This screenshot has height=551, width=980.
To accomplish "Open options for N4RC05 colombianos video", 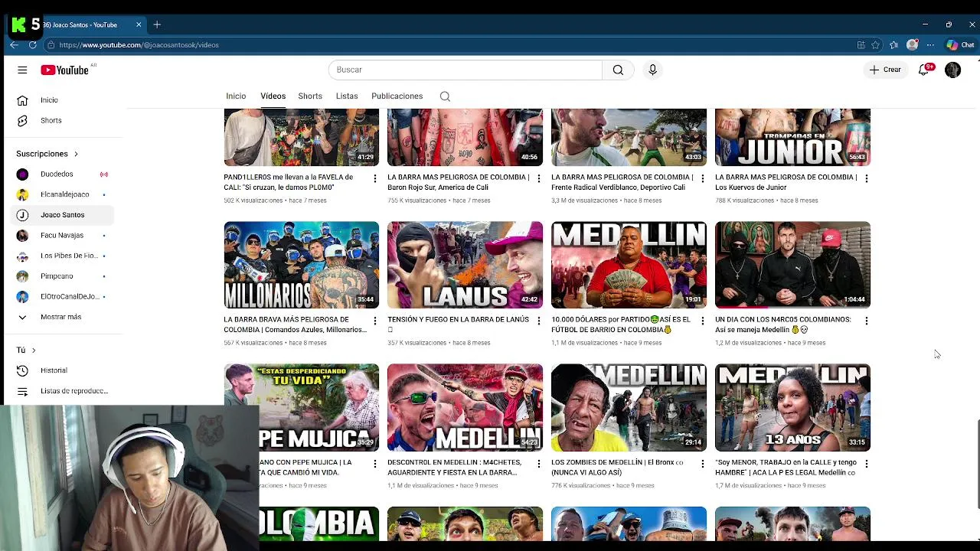I will 866,321.
